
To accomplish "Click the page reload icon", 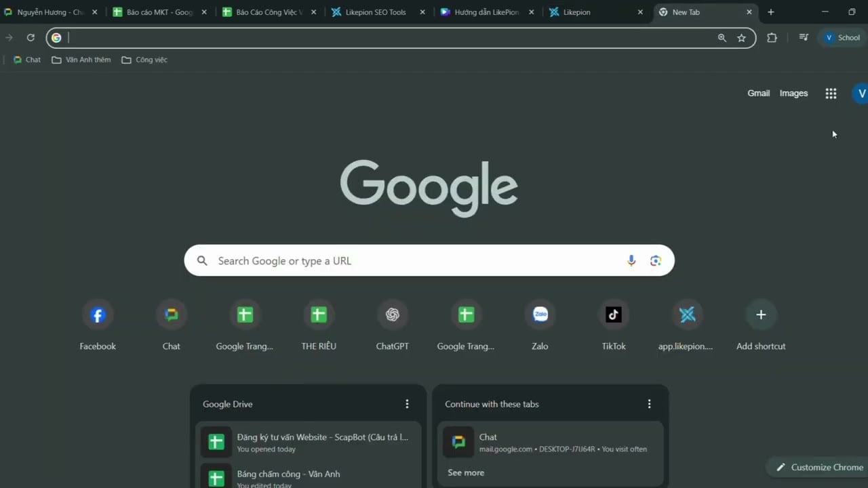I will pyautogui.click(x=31, y=37).
